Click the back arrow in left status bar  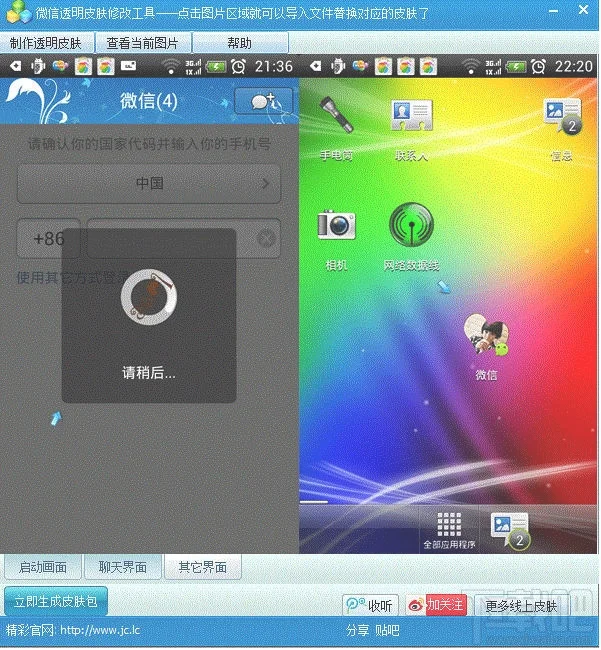click(15, 66)
